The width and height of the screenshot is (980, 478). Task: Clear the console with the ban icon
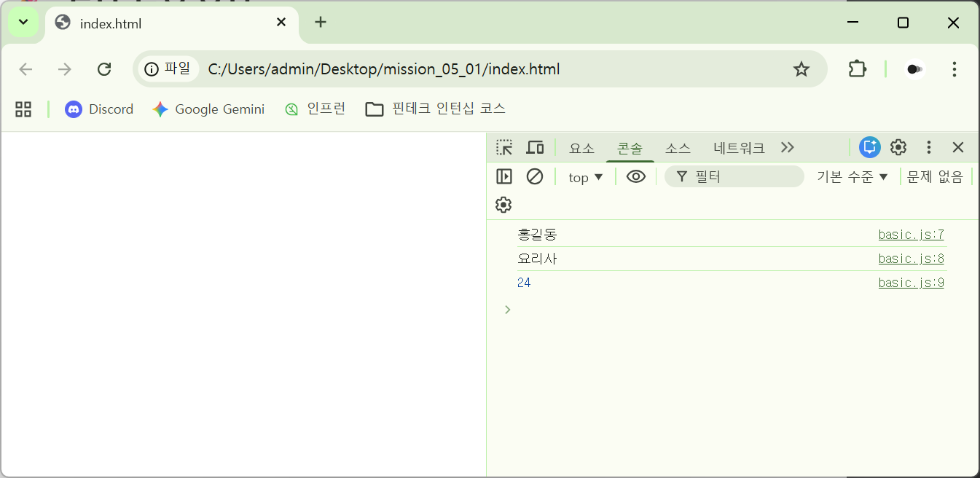pos(535,176)
